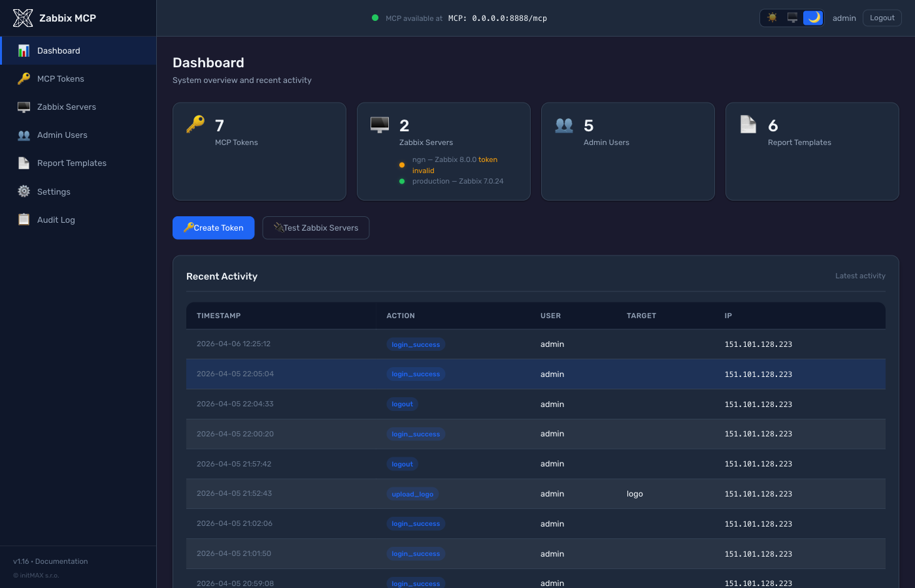This screenshot has width=915, height=588.
Task: Click the Admin Users people icon
Action: point(24,135)
